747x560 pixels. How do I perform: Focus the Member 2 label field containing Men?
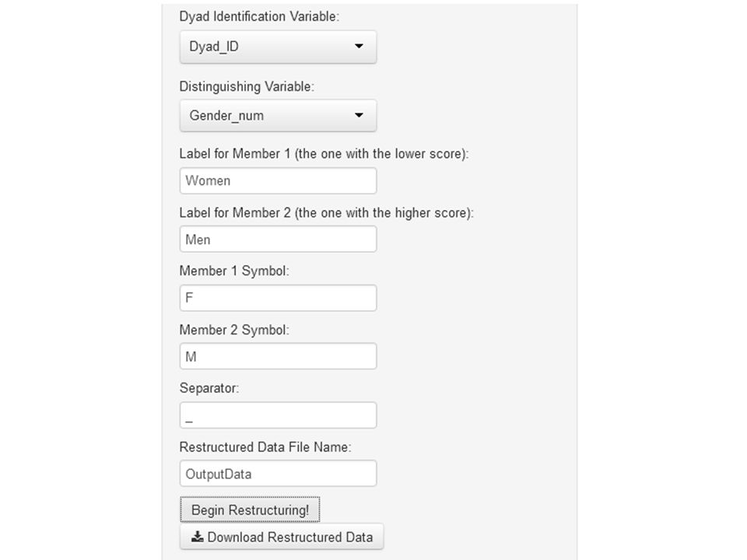tap(279, 239)
